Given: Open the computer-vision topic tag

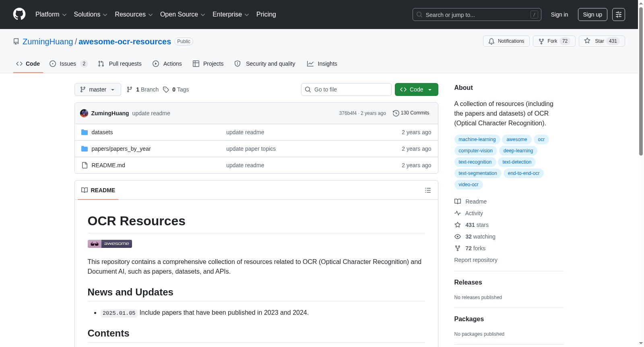Looking at the screenshot, I should tap(475, 151).
